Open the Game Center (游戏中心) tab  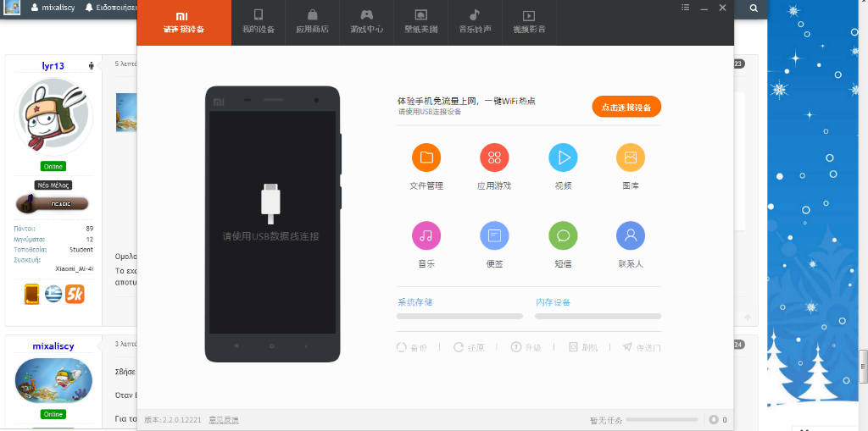coord(366,22)
